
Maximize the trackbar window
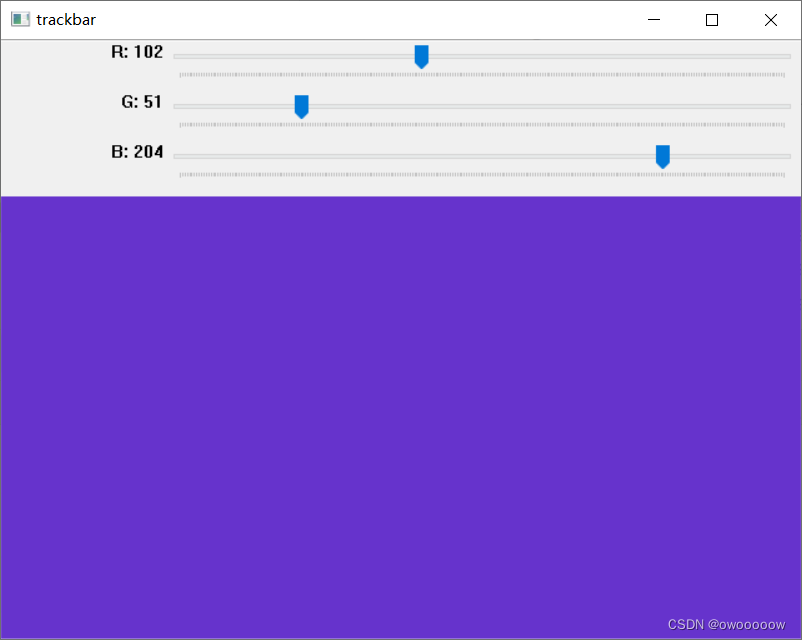711,19
